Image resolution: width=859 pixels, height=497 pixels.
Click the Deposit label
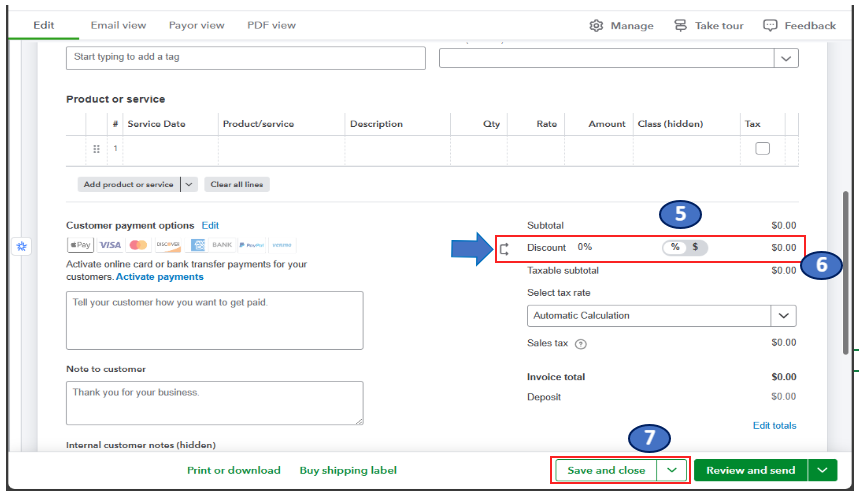pos(543,397)
